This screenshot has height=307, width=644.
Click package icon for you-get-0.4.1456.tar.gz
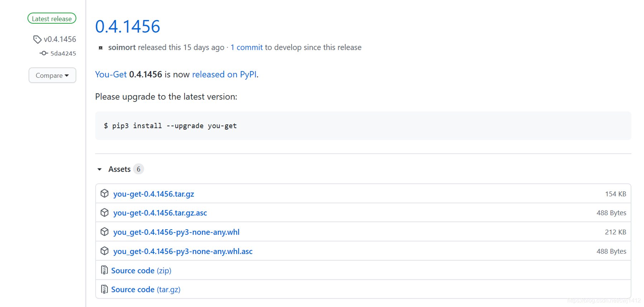point(105,193)
